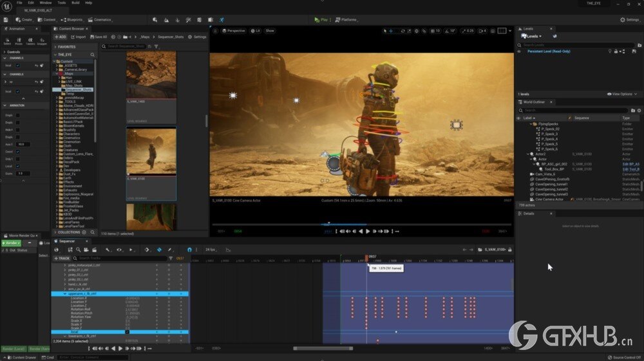Click the Import button

[78, 37]
